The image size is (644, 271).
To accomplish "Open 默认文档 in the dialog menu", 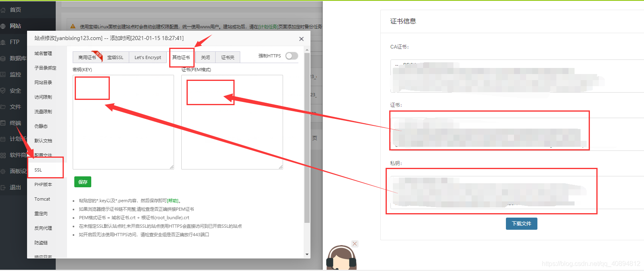I will click(43, 141).
